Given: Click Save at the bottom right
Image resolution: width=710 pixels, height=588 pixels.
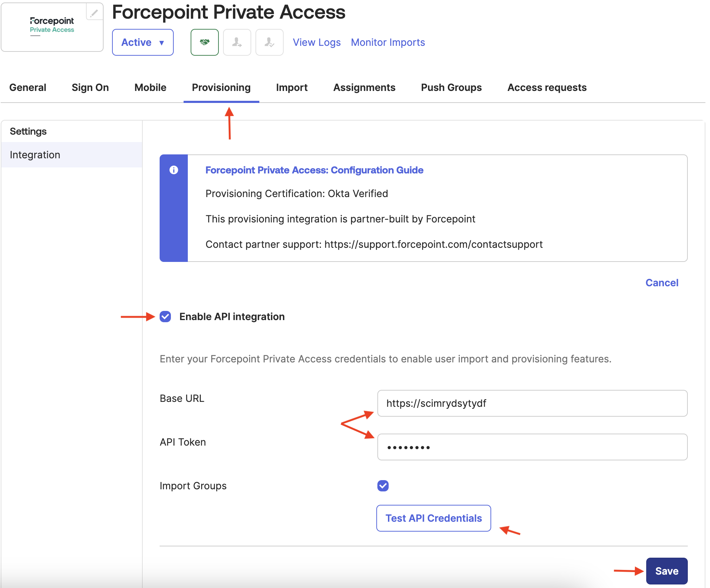Looking at the screenshot, I should 666,571.
